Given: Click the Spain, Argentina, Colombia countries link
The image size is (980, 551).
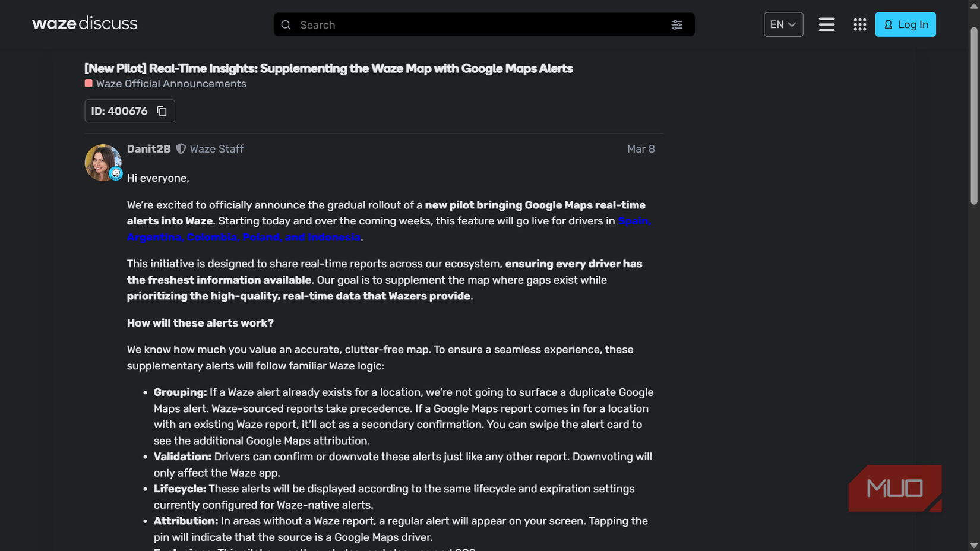Looking at the screenshot, I should (389, 229).
